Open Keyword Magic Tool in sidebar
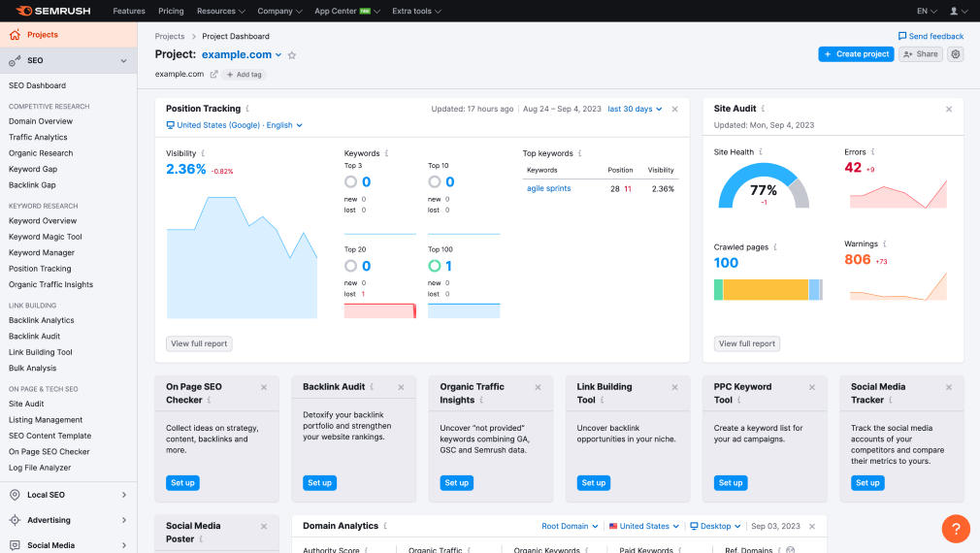The image size is (980, 553). [46, 237]
